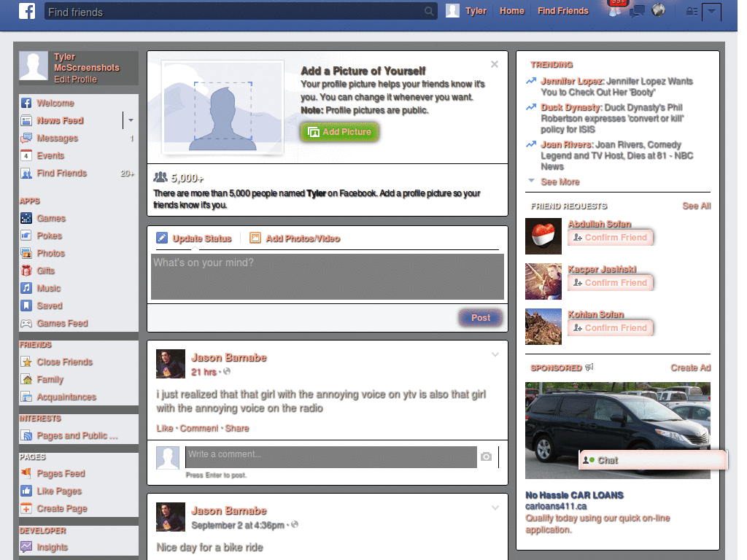Click the Events calendar icon
Viewport: 747px width, 560px height.
26,156
